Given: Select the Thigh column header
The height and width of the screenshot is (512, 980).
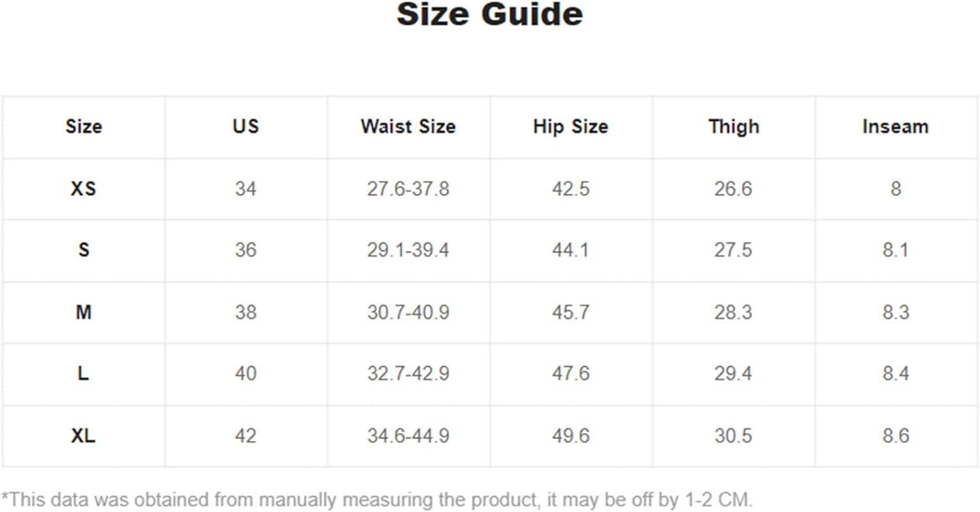Looking at the screenshot, I should click(x=734, y=126).
